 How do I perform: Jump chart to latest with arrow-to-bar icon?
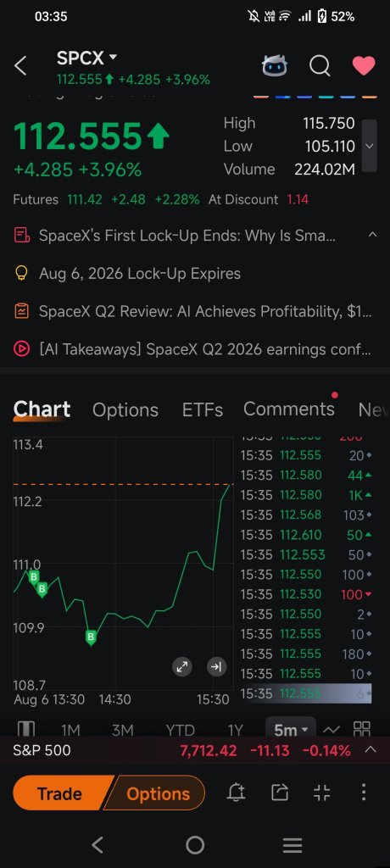216,667
